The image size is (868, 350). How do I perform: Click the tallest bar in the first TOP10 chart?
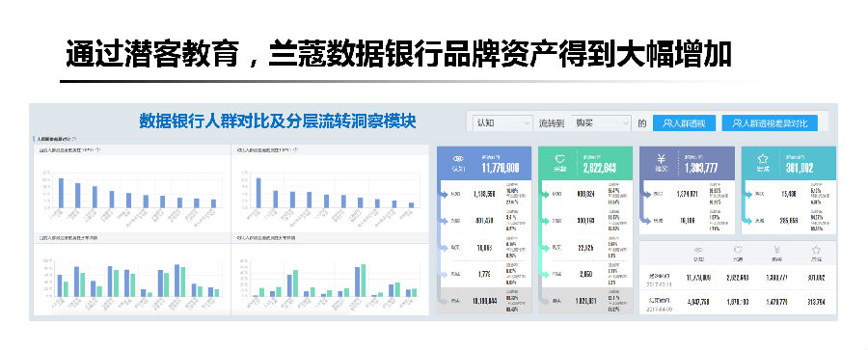[x=61, y=193]
